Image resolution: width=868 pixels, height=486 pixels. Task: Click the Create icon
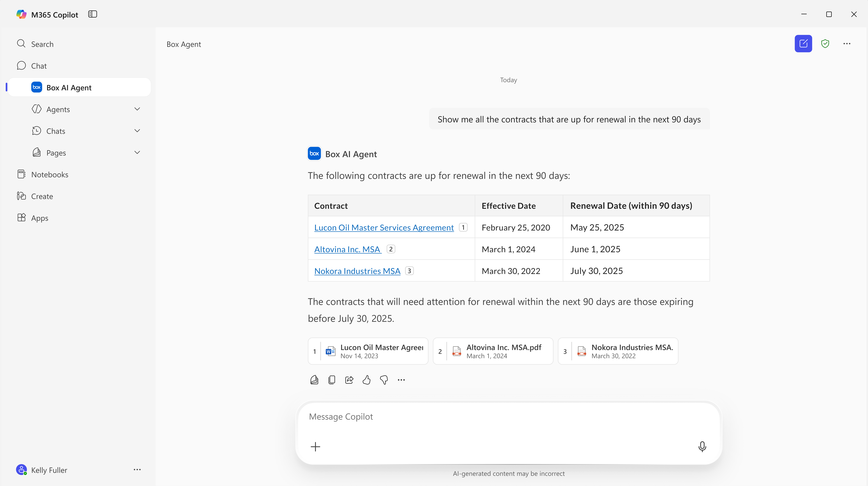21,196
